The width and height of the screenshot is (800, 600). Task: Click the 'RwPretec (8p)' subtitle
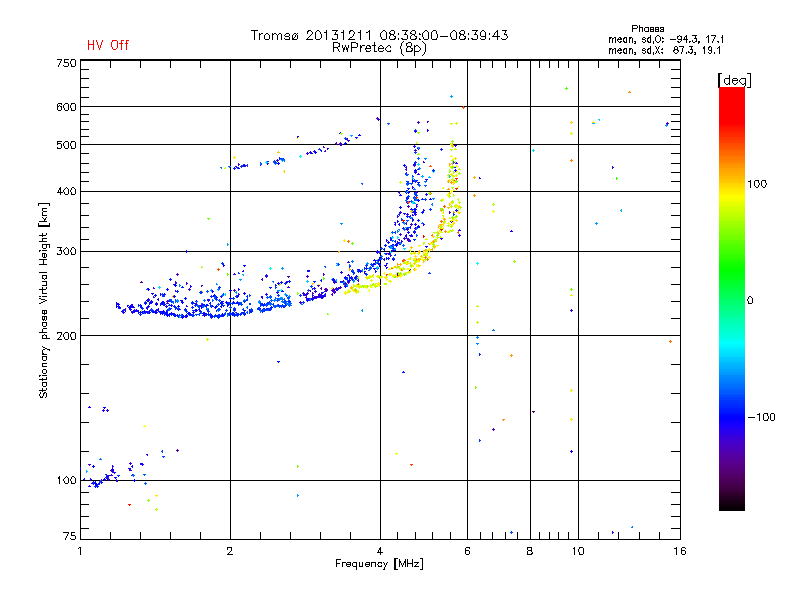(379, 48)
